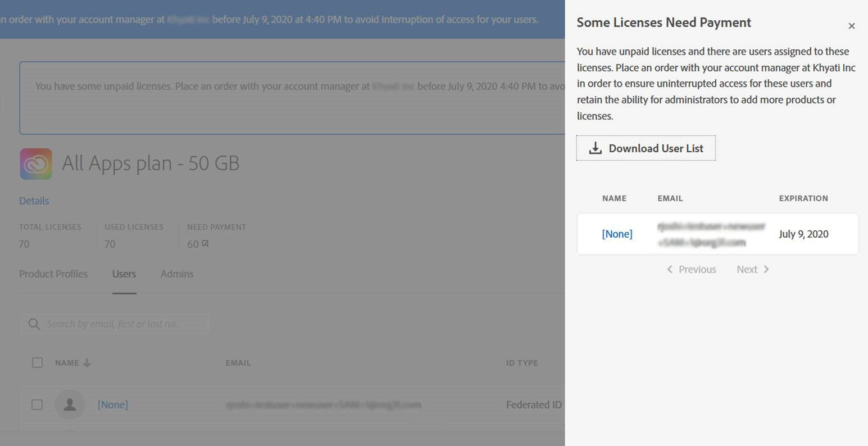Click the Next chevron right icon
The image size is (868, 446).
tap(766, 270)
